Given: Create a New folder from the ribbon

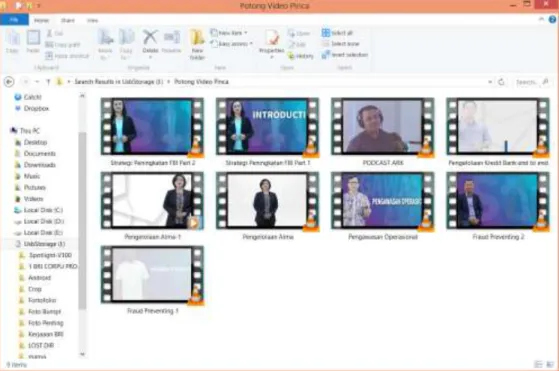Looking at the screenshot, I should click(197, 45).
